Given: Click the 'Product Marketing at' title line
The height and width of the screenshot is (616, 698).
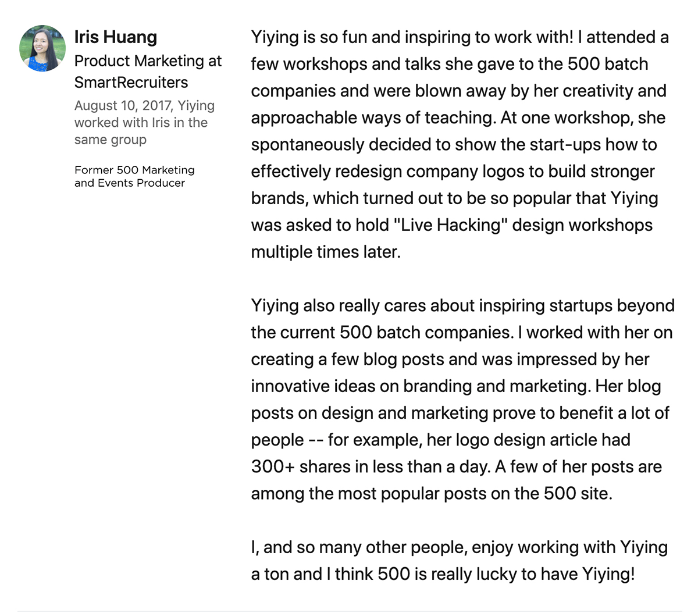Looking at the screenshot, I should pos(148,61).
